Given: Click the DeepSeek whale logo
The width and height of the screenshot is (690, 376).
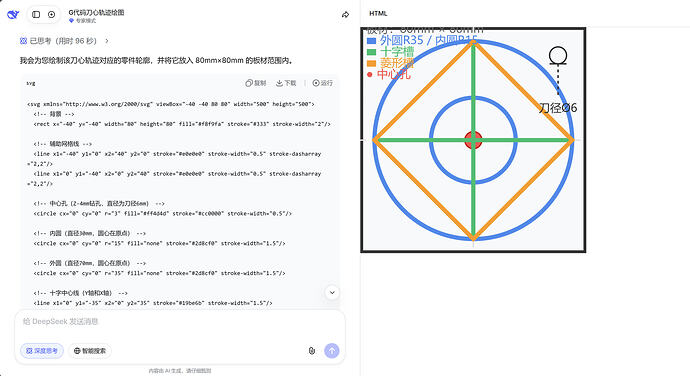Looking at the screenshot, I should click(x=13, y=15).
